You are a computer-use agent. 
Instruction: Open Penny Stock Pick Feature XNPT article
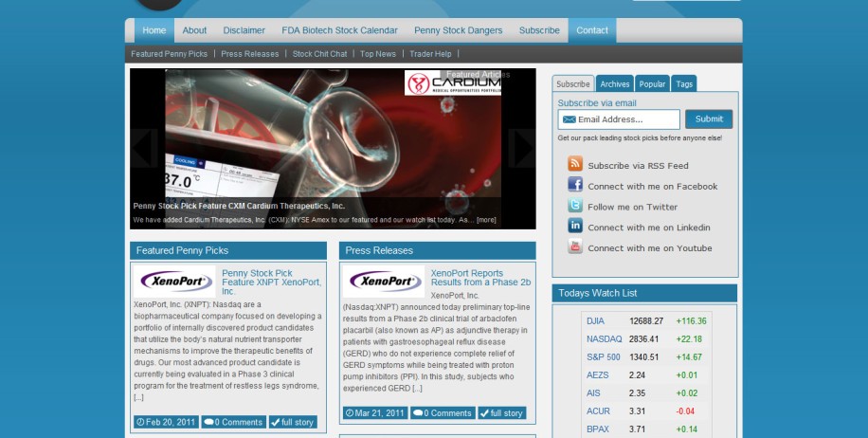pyautogui.click(x=271, y=282)
